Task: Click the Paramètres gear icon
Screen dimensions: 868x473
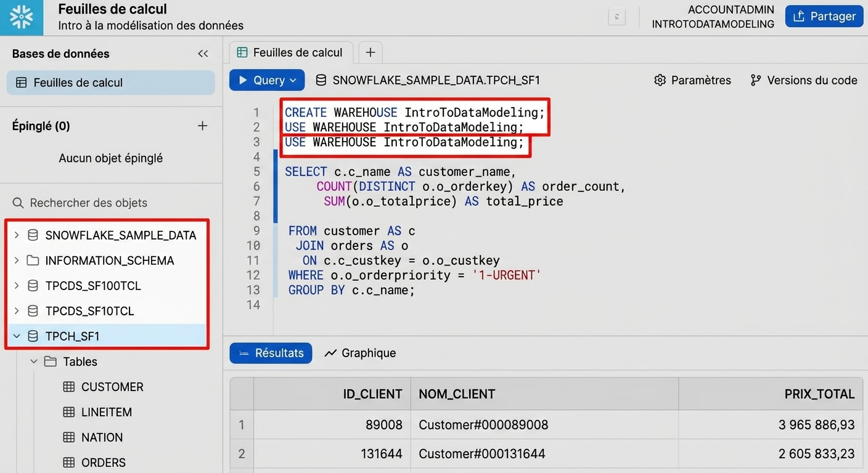Action: pyautogui.click(x=660, y=80)
